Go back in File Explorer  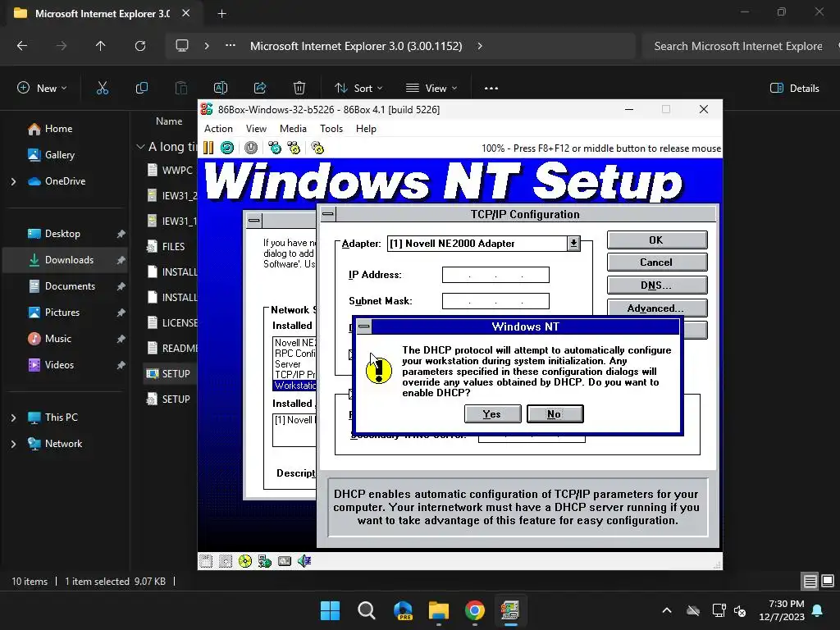point(22,46)
